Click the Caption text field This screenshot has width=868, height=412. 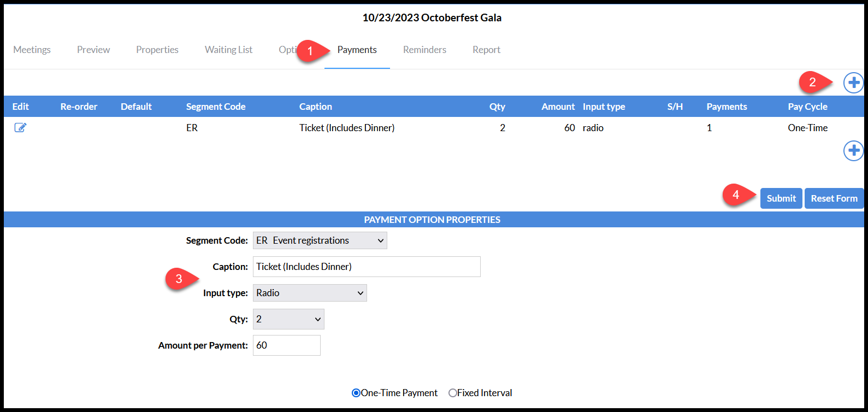367,267
